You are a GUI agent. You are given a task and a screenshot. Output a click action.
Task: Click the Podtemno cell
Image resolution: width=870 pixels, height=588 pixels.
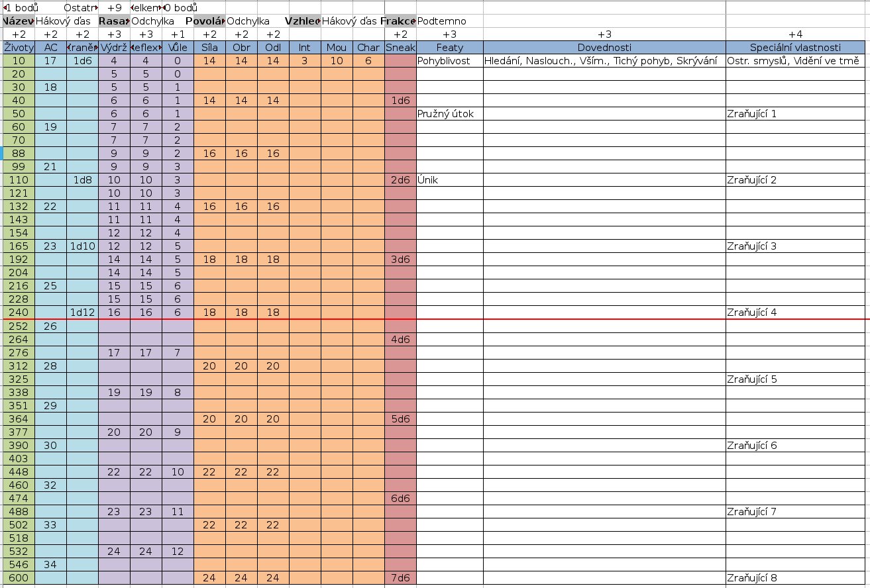click(x=442, y=21)
